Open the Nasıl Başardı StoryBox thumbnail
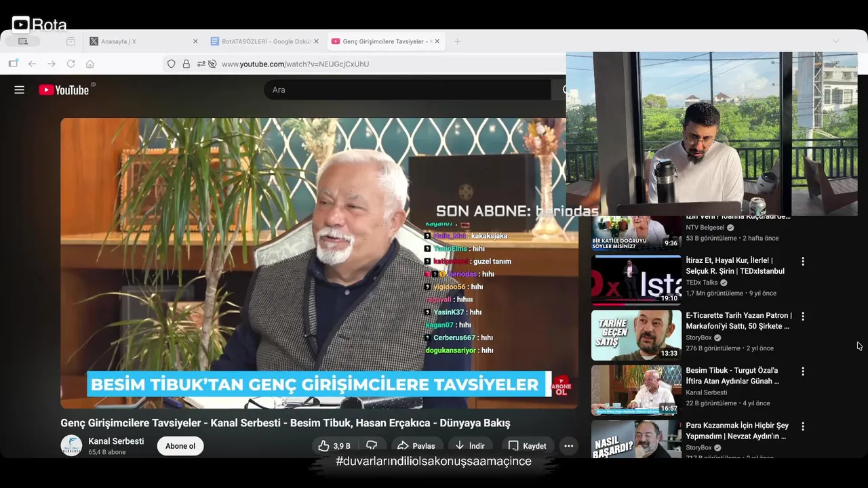 636,439
